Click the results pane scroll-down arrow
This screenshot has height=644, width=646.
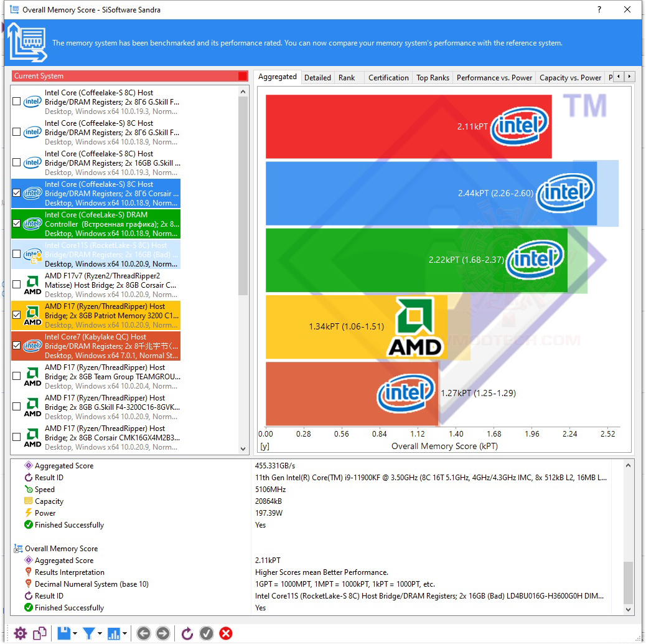click(628, 609)
